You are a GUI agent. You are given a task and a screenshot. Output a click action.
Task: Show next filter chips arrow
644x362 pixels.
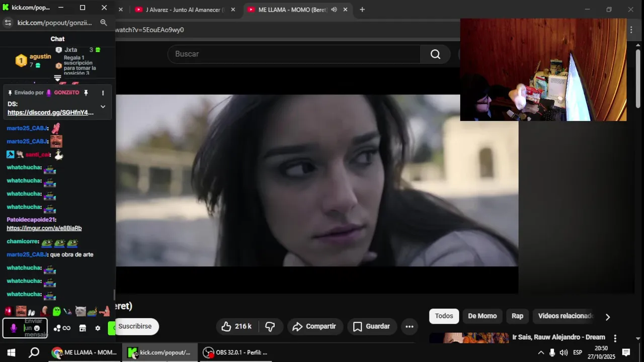pyautogui.click(x=607, y=317)
